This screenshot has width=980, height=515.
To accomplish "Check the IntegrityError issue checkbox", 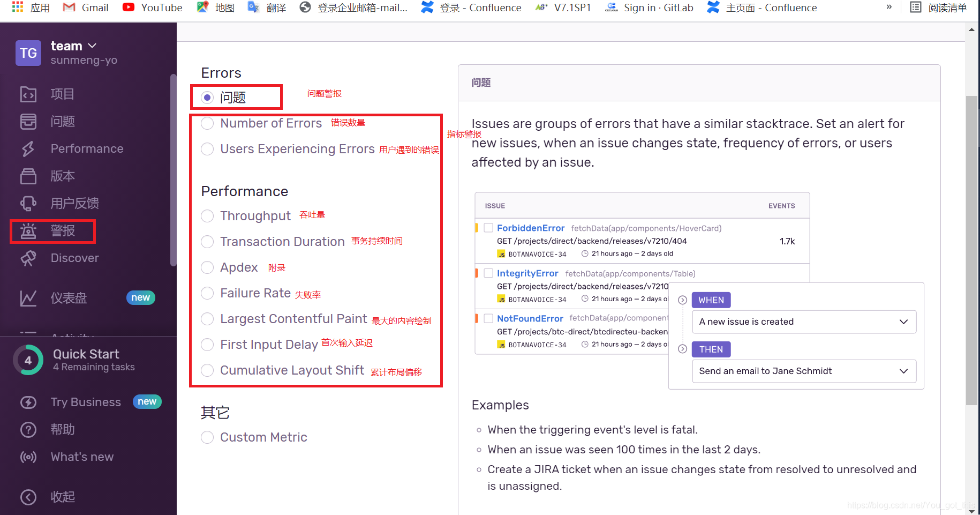I will (x=488, y=273).
